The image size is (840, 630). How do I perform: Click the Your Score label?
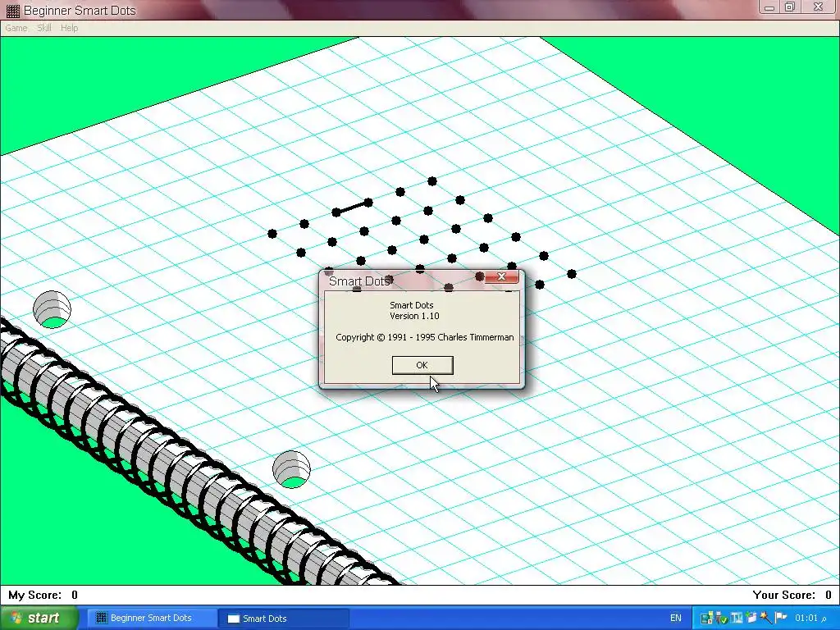click(783, 596)
